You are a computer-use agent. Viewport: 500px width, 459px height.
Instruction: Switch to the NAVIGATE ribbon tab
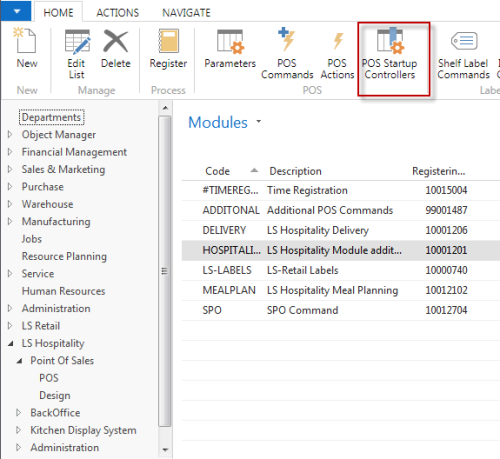coord(186,13)
